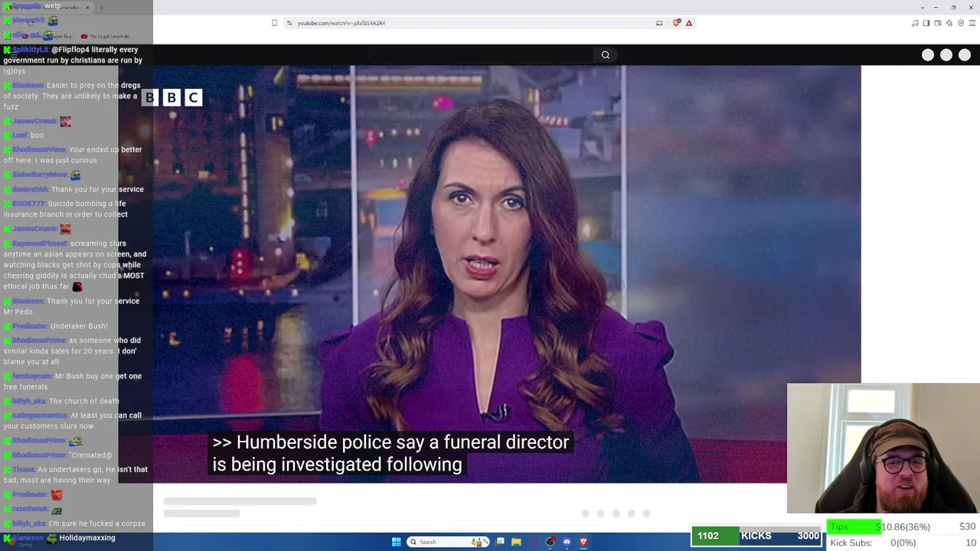The image size is (980, 551).
Task: Click username femboycum in chat
Action: [x=32, y=376]
